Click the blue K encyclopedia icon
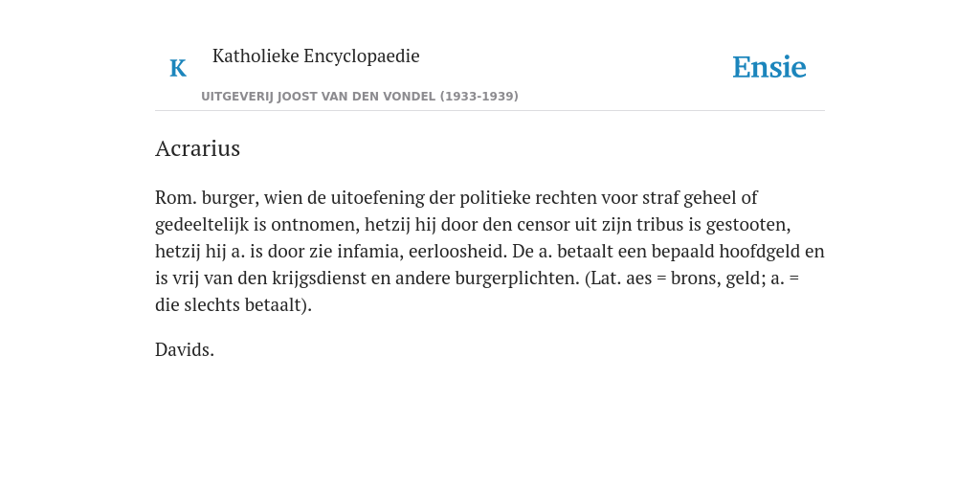This screenshot has width=980, height=490. (x=177, y=68)
